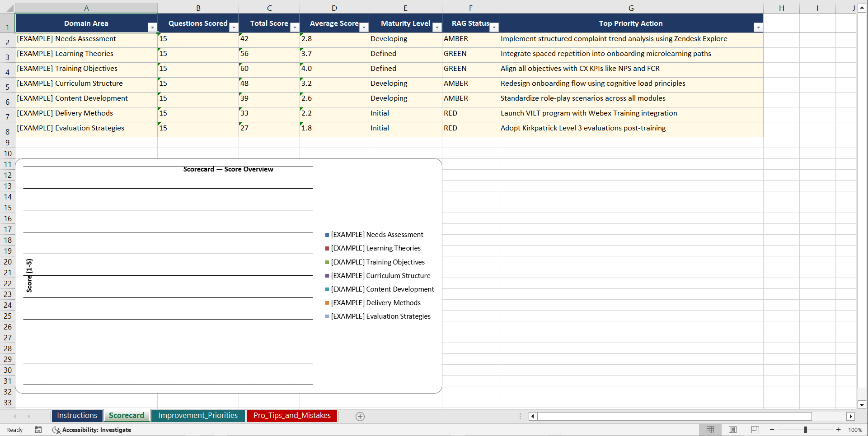Open the Maturity Level filter dropdown
Image resolution: width=868 pixels, height=436 pixels.
click(436, 27)
